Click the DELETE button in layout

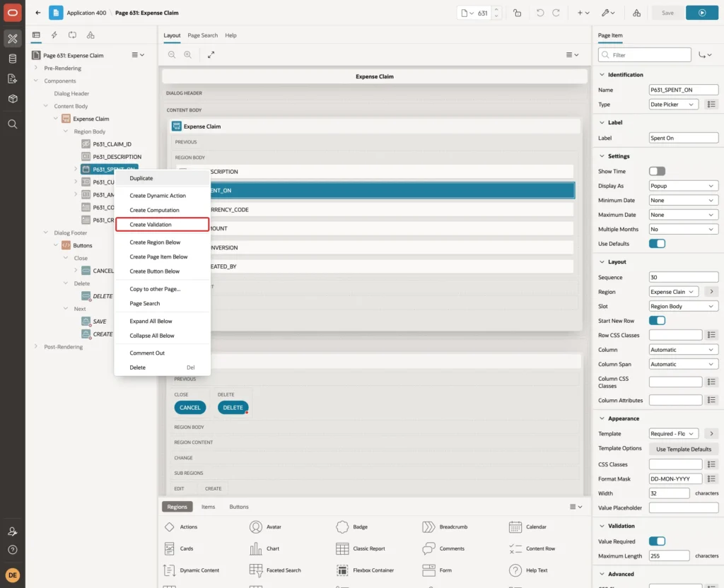[x=233, y=408]
